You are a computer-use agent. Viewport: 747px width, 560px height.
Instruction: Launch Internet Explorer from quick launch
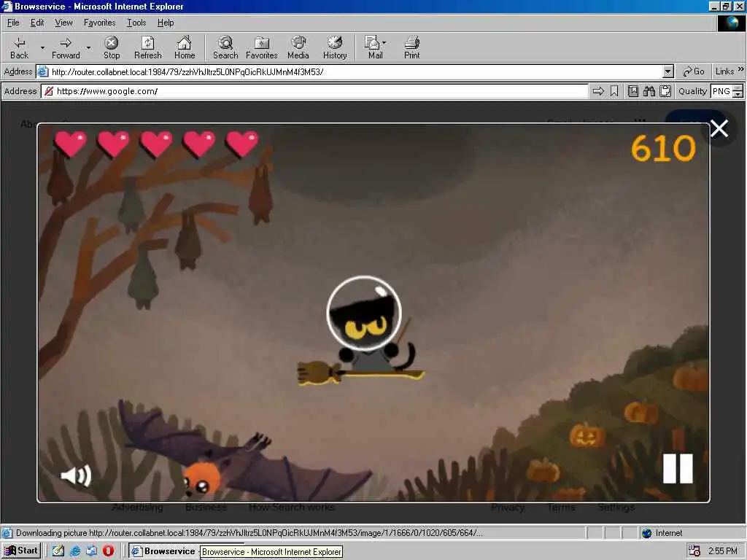coord(75,551)
